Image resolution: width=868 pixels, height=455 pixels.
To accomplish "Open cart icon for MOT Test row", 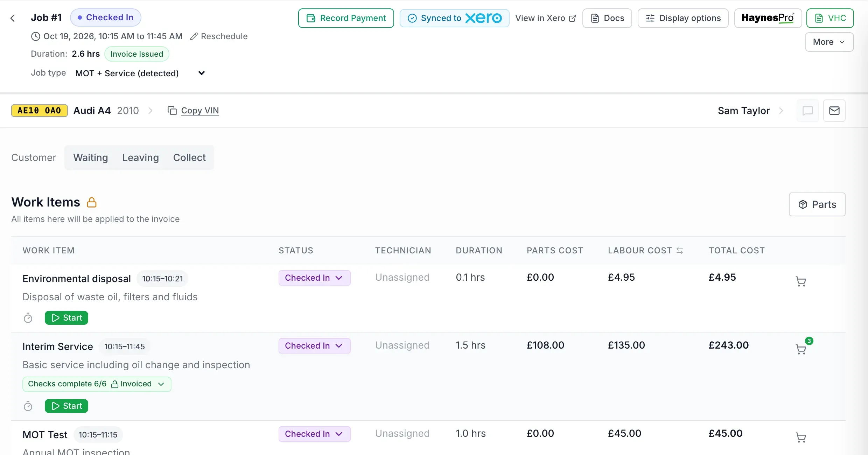I will pyautogui.click(x=801, y=437).
